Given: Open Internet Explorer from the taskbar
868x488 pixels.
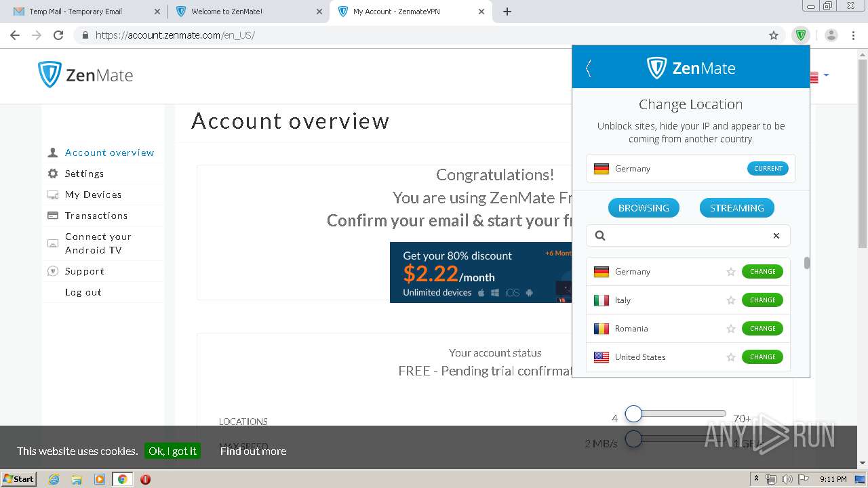Looking at the screenshot, I should point(54,479).
